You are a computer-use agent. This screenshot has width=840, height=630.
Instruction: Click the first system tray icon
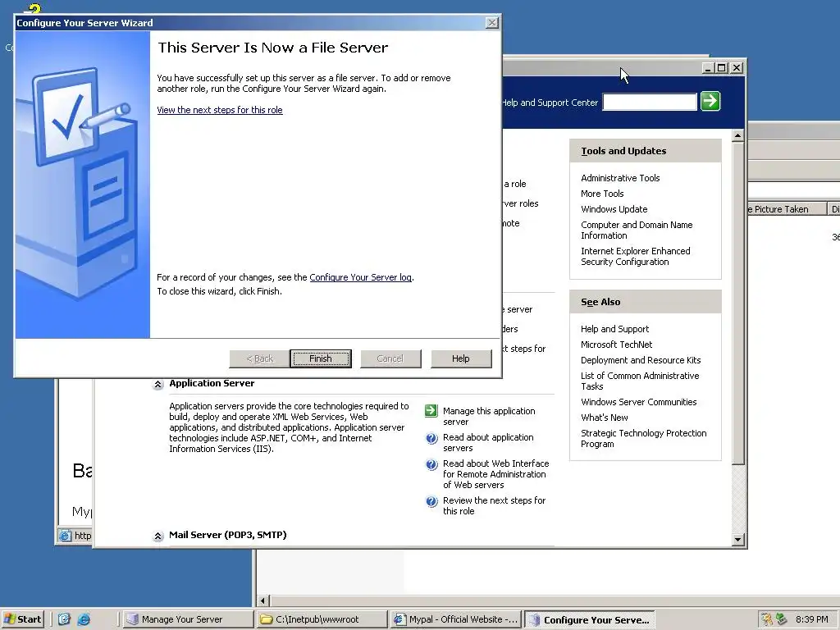click(767, 619)
